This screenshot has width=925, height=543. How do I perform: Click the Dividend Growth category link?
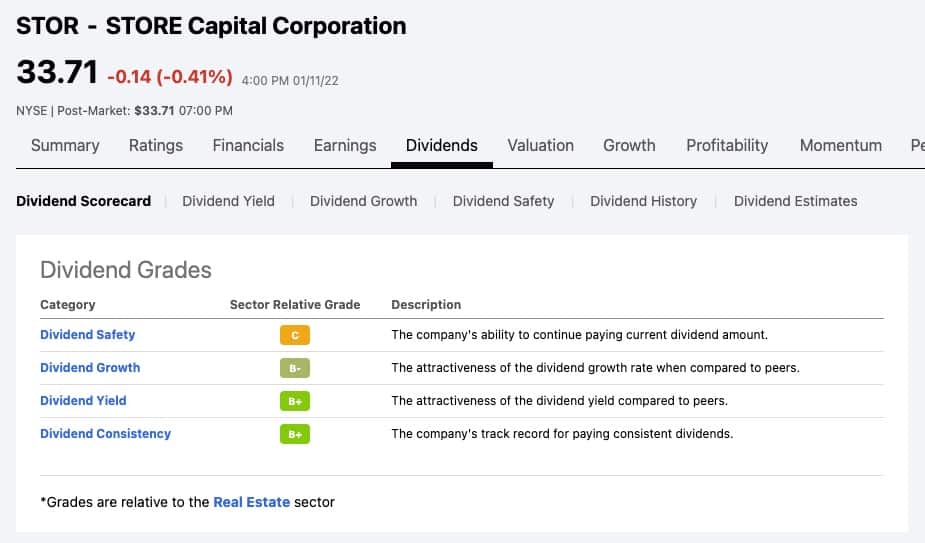[x=90, y=368]
